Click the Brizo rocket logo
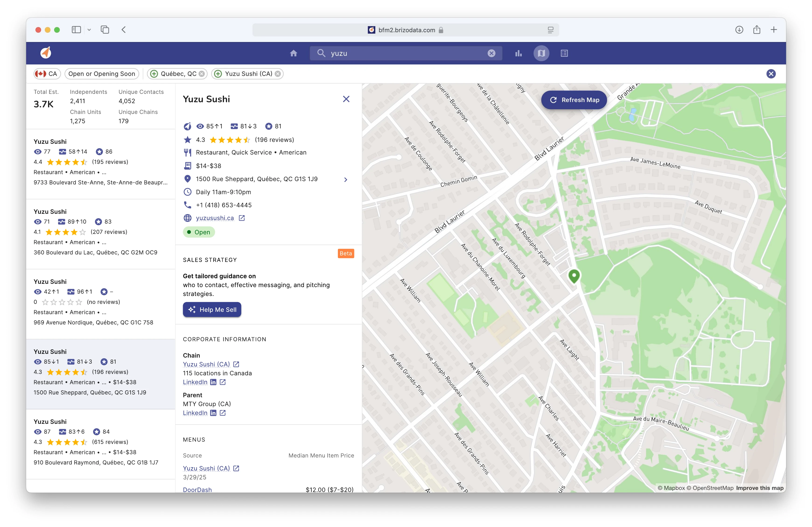Screen dimensions: 812x527 [x=46, y=53]
